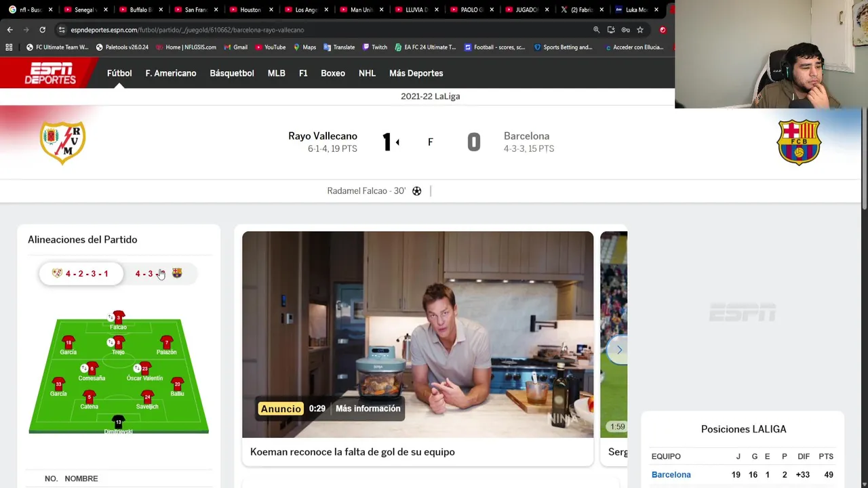Click the Radamel Falcao 30' goal text
Viewport: 868px width, 488px height.
pyautogui.click(x=366, y=191)
